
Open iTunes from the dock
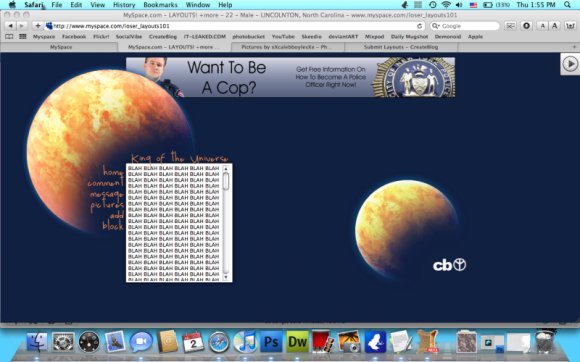pyautogui.click(x=245, y=342)
